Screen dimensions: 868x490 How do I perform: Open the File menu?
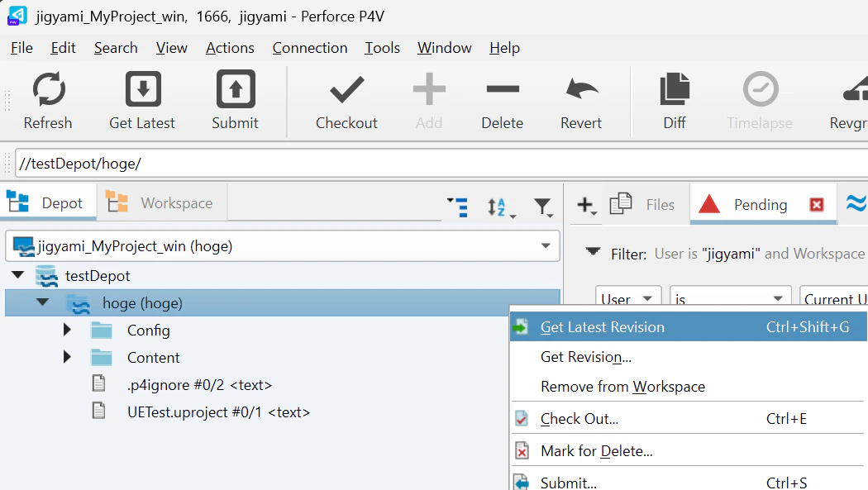(x=21, y=48)
